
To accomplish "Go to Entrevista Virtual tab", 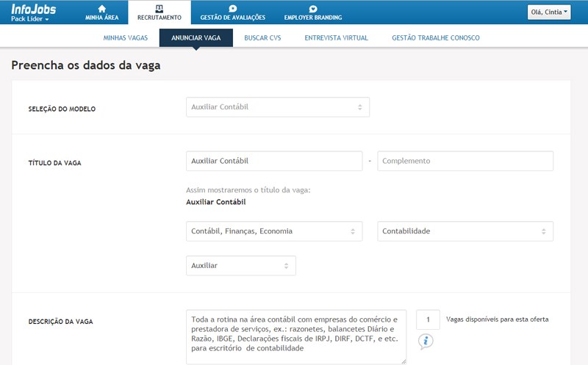I will pos(337,38).
